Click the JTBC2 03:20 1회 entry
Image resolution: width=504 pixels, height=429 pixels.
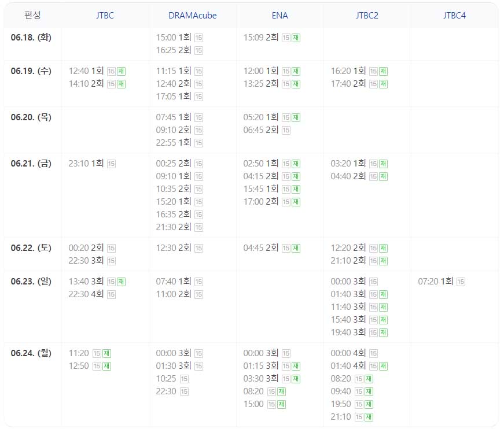click(x=348, y=163)
